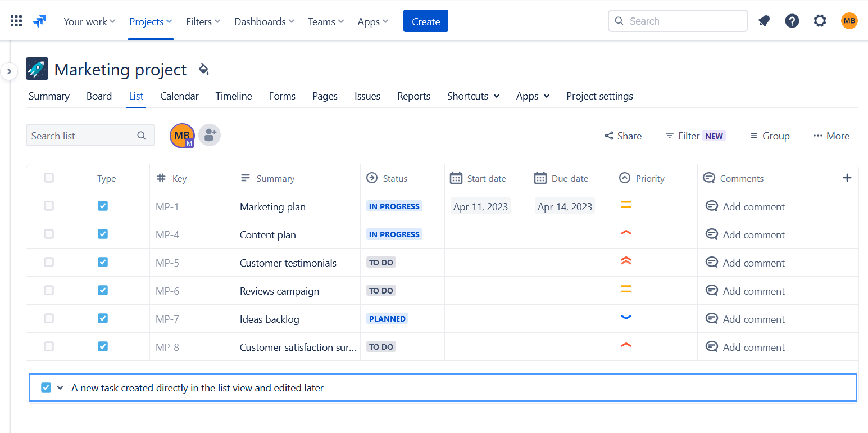
Task: Toggle the checkbox in the new task row
Action: tap(46, 387)
